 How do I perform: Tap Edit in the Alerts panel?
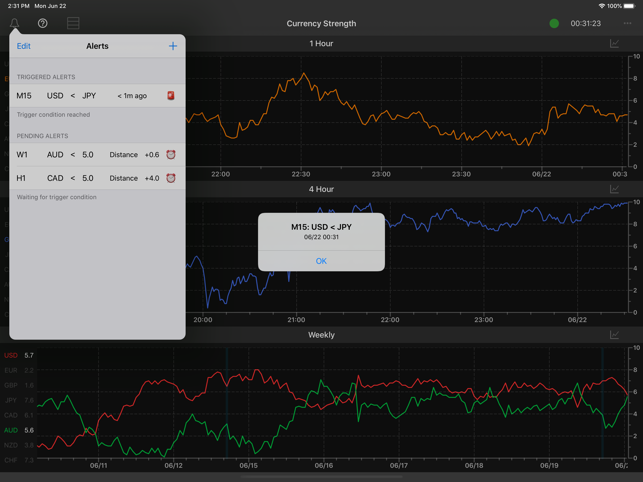[23, 46]
